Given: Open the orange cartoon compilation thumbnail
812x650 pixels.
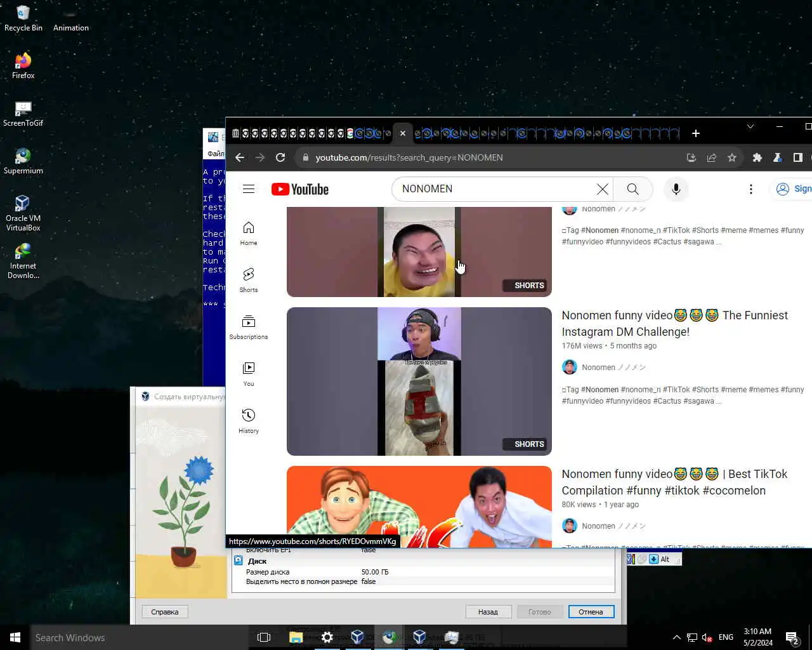Looking at the screenshot, I should pyautogui.click(x=419, y=507).
